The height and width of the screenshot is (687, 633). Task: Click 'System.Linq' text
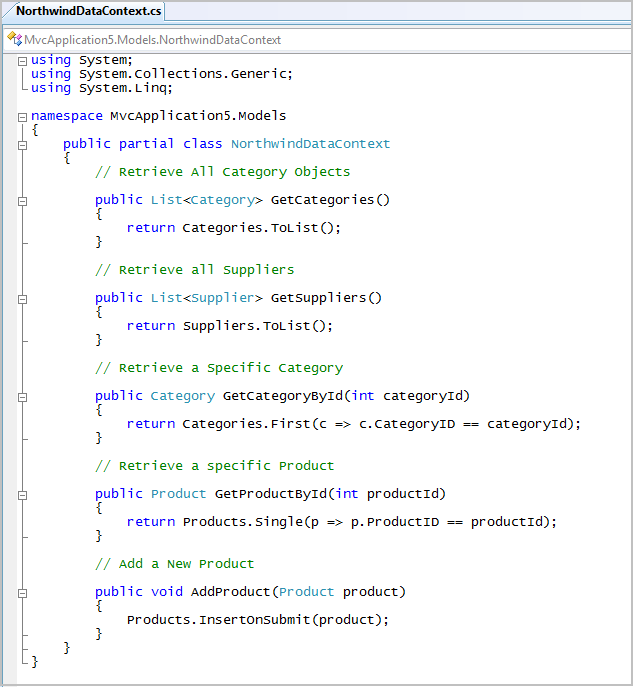pyautogui.click(x=123, y=88)
